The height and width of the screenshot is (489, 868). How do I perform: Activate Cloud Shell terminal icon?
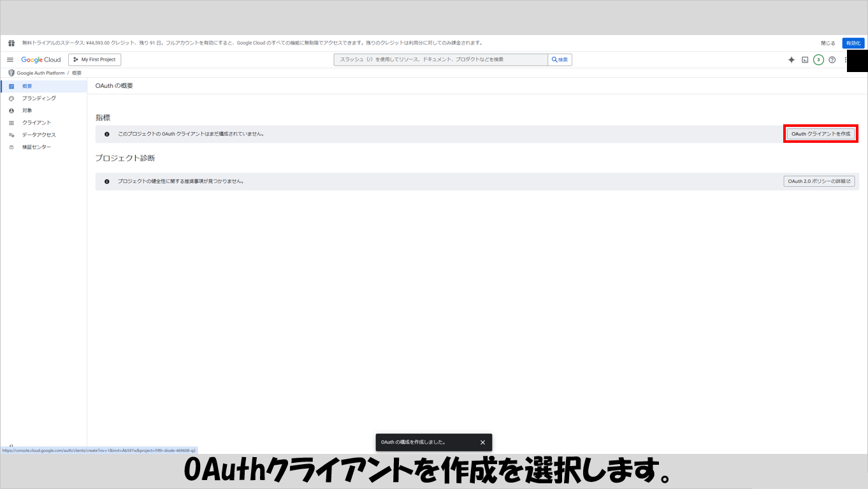805,60
